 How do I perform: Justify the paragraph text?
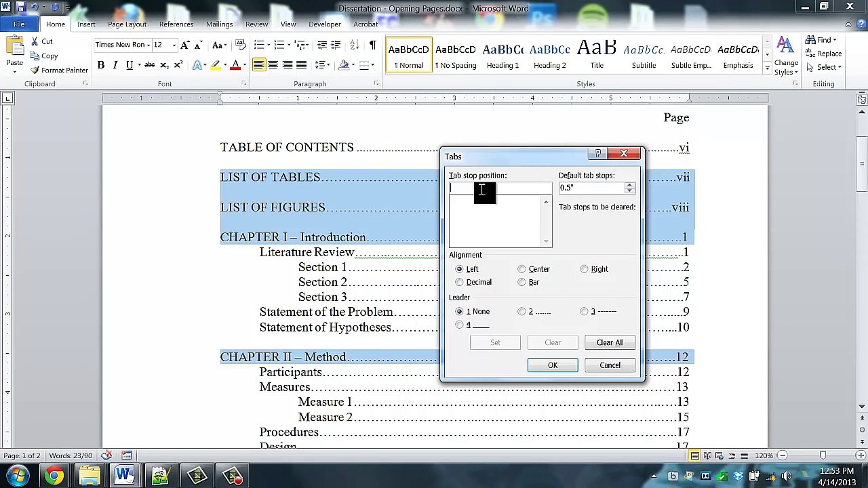(x=301, y=65)
